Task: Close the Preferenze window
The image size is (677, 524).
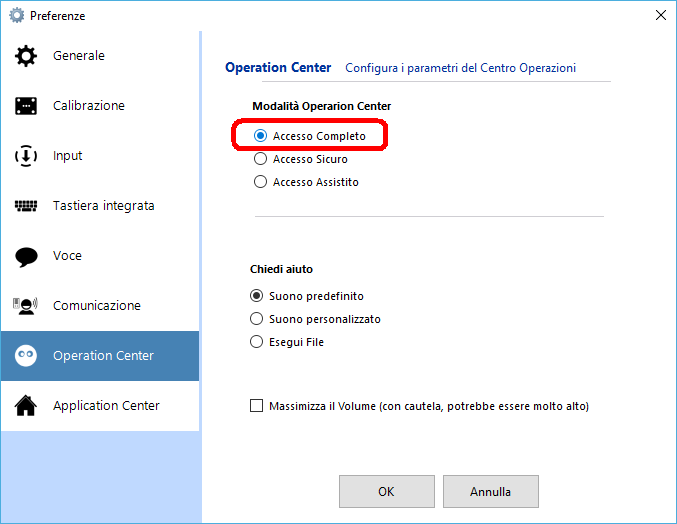Action: 661,16
